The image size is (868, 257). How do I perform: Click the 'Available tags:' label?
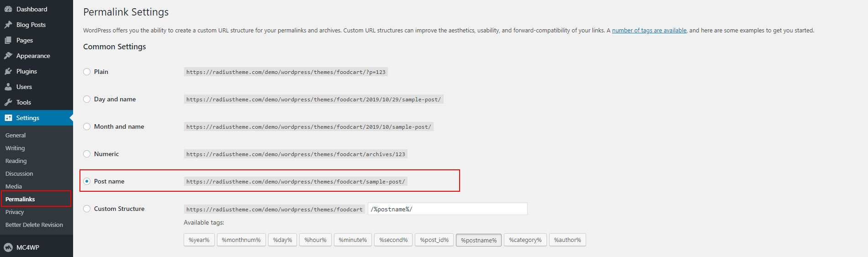click(204, 222)
